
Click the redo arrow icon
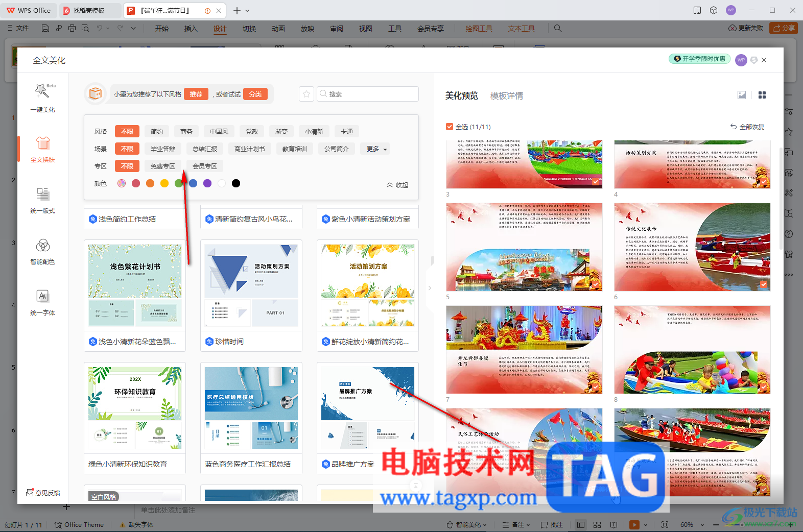(x=120, y=28)
